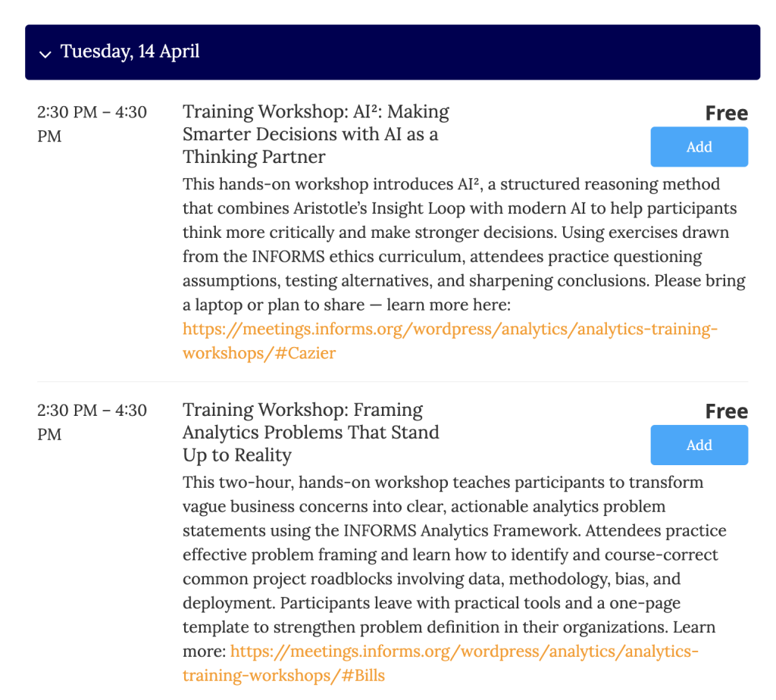Click the first 2:30 PM – 4:30 PM time
The image size is (776, 700).
(x=92, y=123)
